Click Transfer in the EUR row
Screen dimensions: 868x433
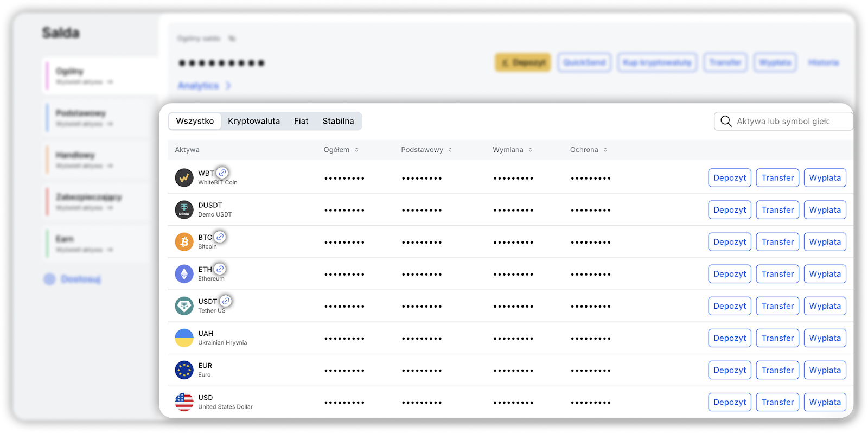777,370
